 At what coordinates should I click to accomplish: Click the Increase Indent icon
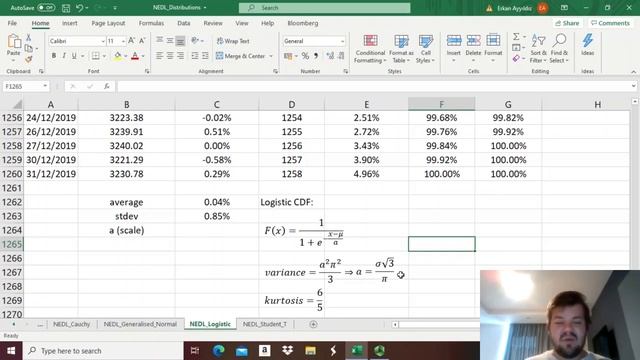click(205, 56)
